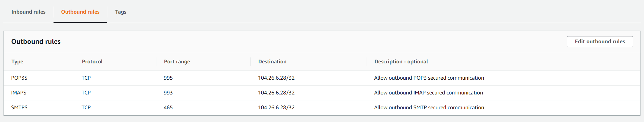Click port 465 in the SMTPS row
Image resolution: width=644 pixels, height=122 pixels.
[168, 107]
